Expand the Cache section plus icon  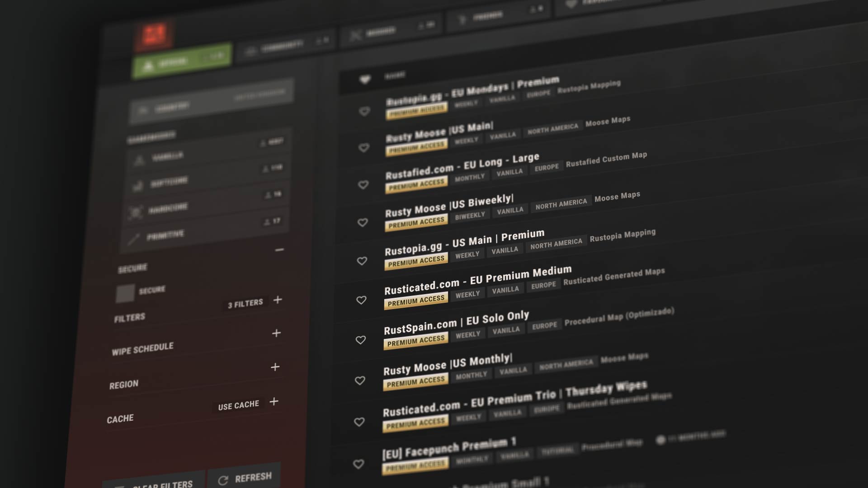[x=274, y=401]
